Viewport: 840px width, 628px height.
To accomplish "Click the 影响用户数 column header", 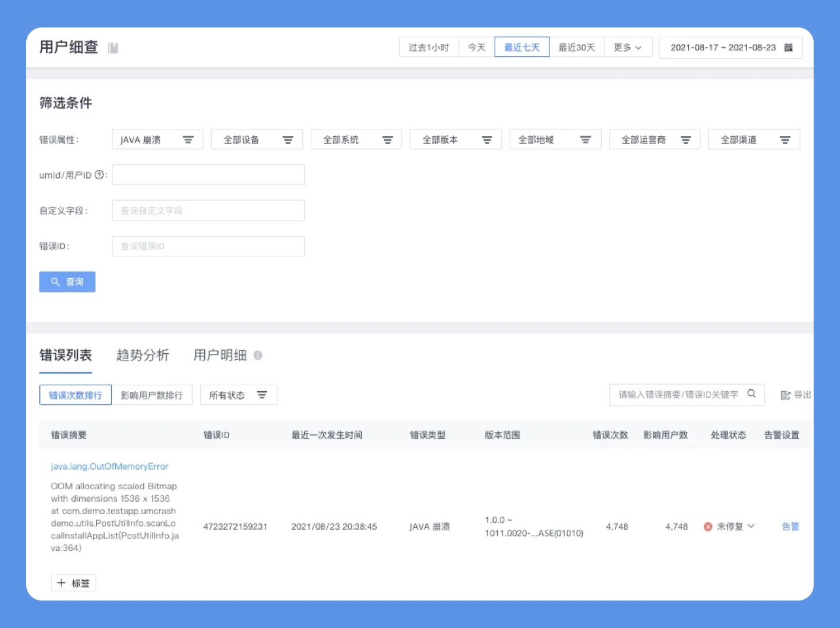I will 665,435.
